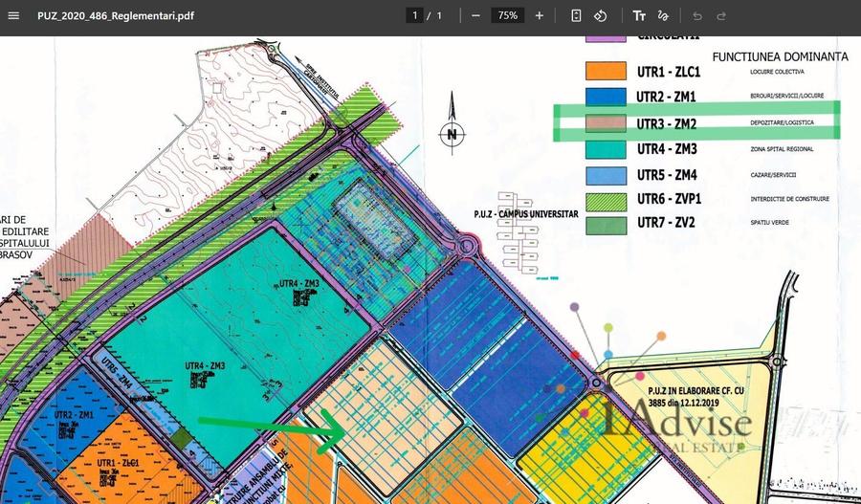Image resolution: width=861 pixels, height=504 pixels.
Task: Click the 75% zoom level field
Action: pos(507,15)
